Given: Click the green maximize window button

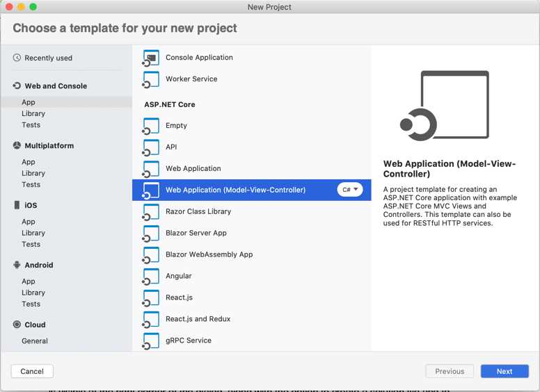Looking at the screenshot, I should [x=33, y=6].
